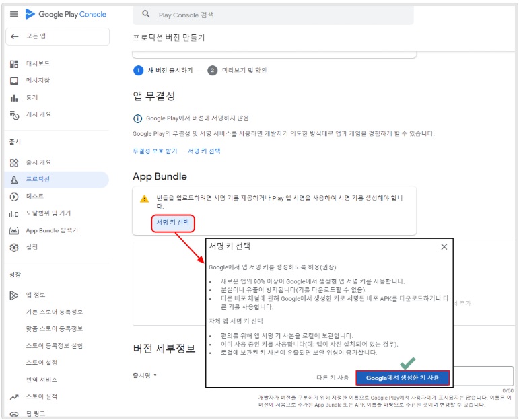Click the 앱 정보 play icon
The image size is (519, 420).
point(14,295)
